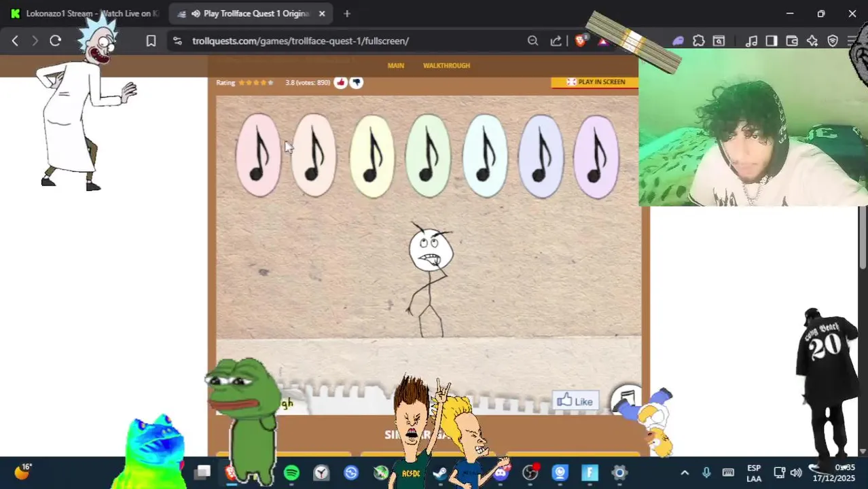
Task: Click the stick figure troll character
Action: tap(429, 280)
